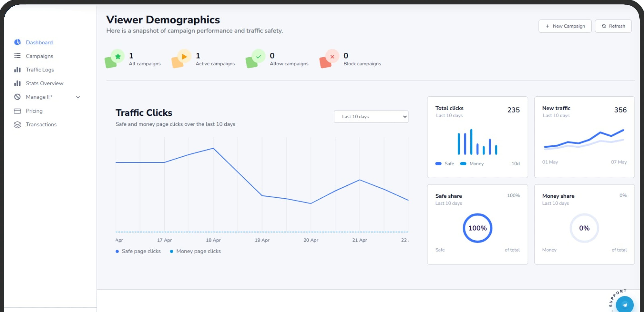Viewport: 644px width, 312px height.
Task: Click the Viewer Demographics heading
Action: pos(163,20)
